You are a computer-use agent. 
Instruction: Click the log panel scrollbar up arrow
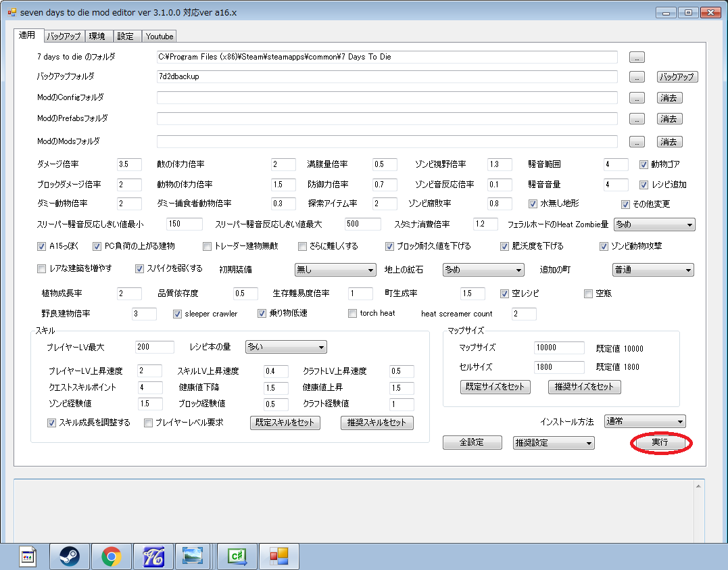pyautogui.click(x=698, y=486)
